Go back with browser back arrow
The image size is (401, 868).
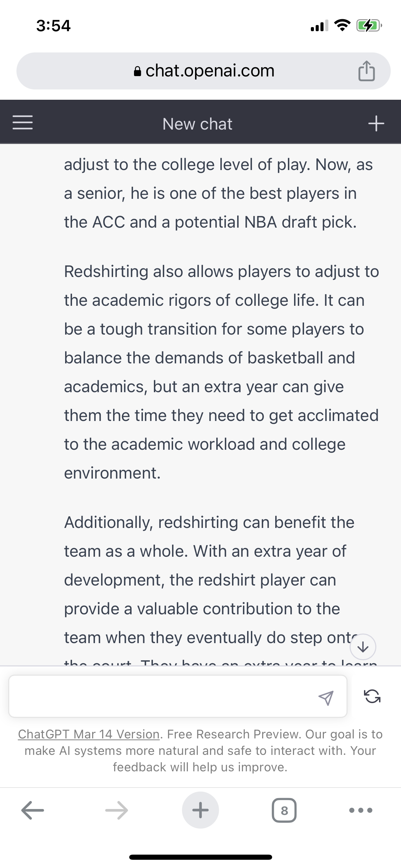[x=33, y=810]
